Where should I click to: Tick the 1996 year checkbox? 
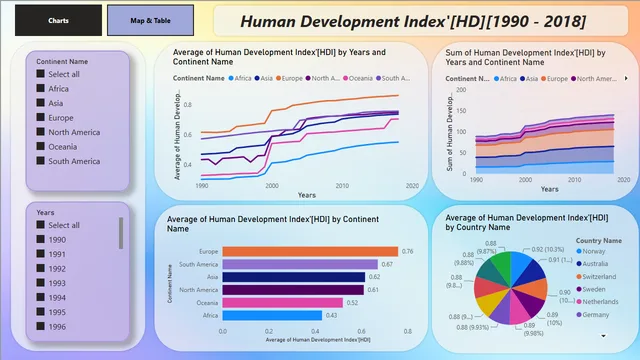pyautogui.click(x=40, y=326)
